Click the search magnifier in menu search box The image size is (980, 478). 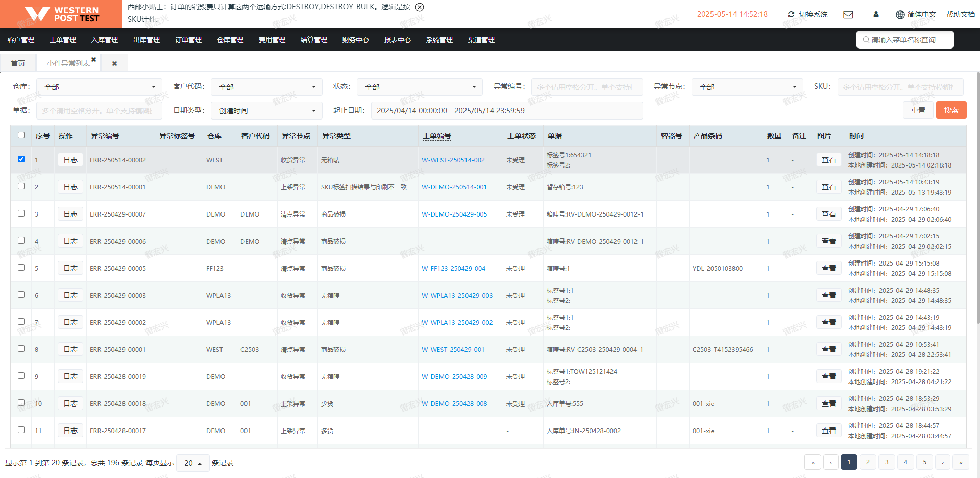(x=866, y=40)
